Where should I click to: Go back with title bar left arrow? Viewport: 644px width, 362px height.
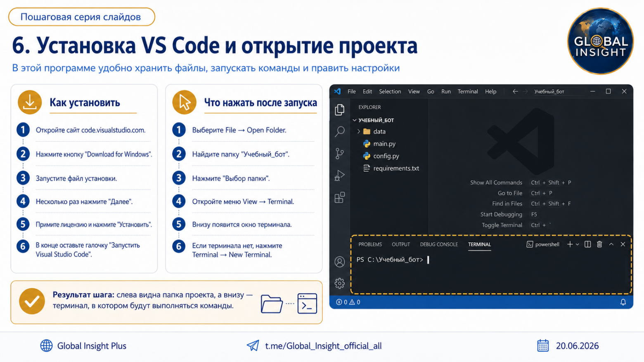pyautogui.click(x=515, y=91)
